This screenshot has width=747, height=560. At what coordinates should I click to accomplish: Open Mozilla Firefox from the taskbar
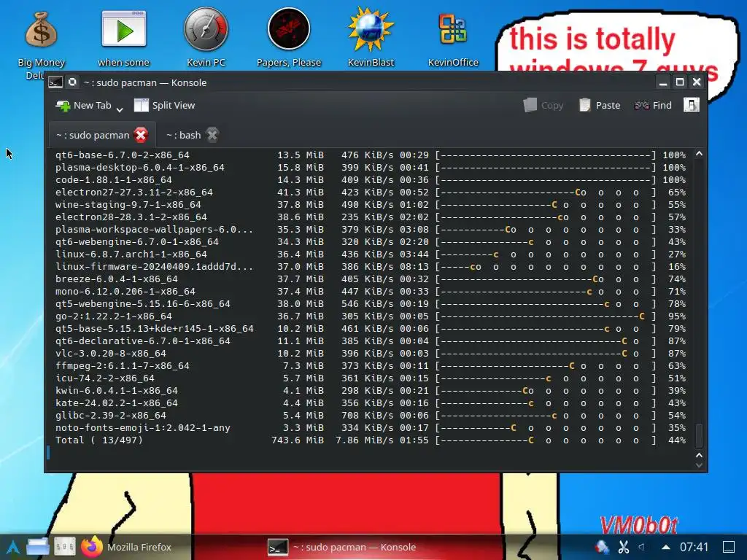pyautogui.click(x=125, y=547)
